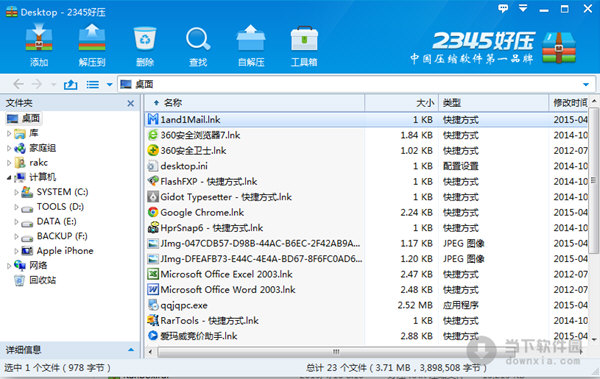Open the address bar dropdown arrow

click(x=586, y=85)
